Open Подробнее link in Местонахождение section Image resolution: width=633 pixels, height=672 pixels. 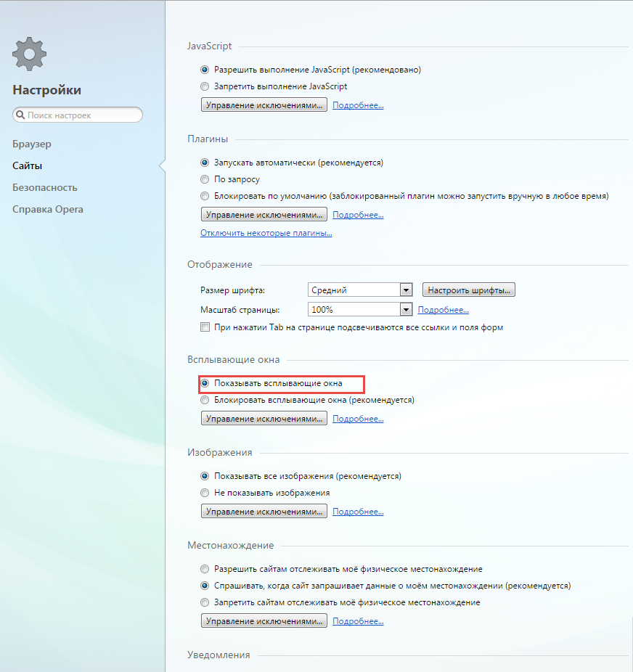point(358,621)
